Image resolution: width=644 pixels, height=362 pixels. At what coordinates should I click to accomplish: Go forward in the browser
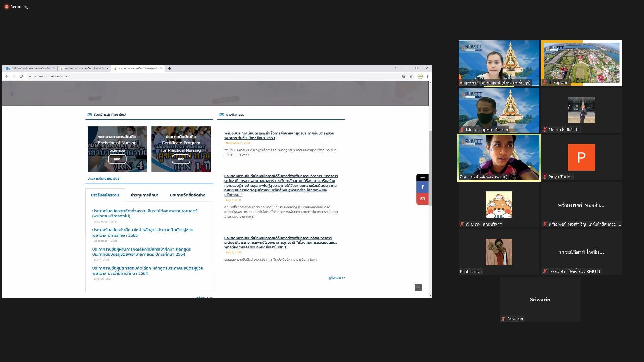pos(14,76)
